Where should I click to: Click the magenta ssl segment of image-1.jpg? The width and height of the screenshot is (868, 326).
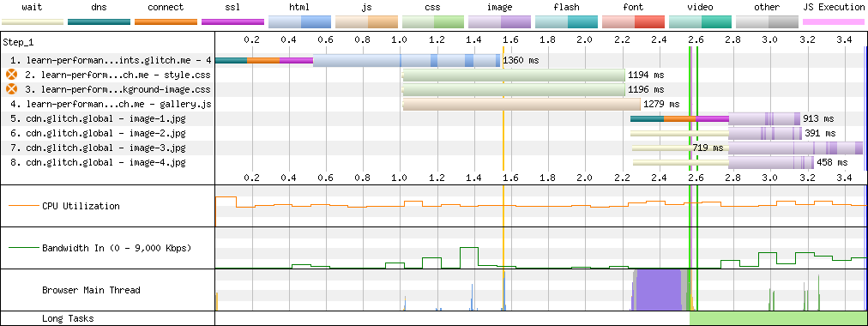point(712,118)
